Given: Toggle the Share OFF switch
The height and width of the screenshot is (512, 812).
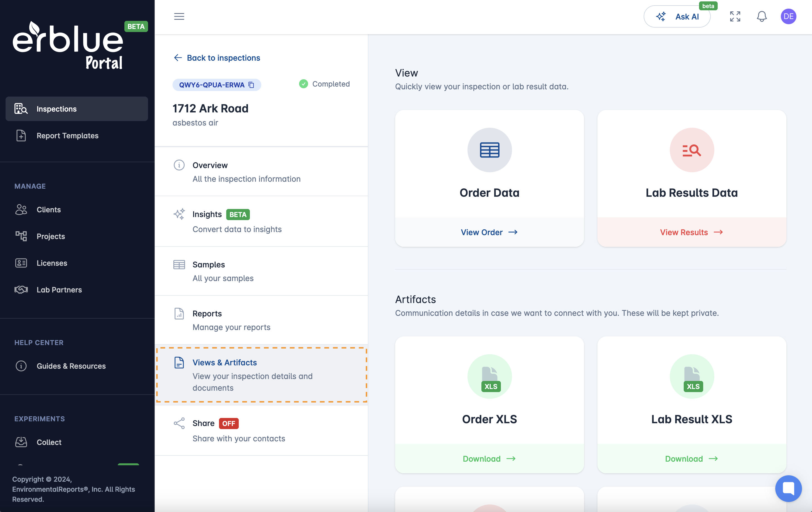Looking at the screenshot, I should [228, 424].
